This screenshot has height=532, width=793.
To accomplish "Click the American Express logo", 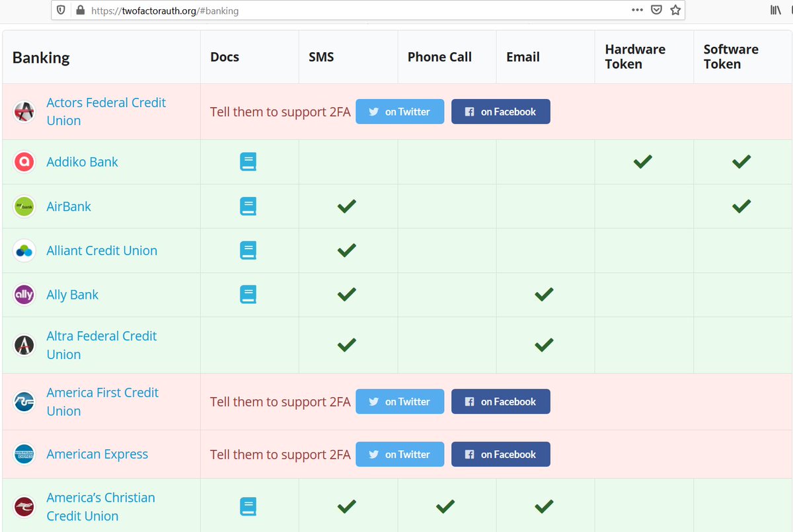I will coord(24,455).
